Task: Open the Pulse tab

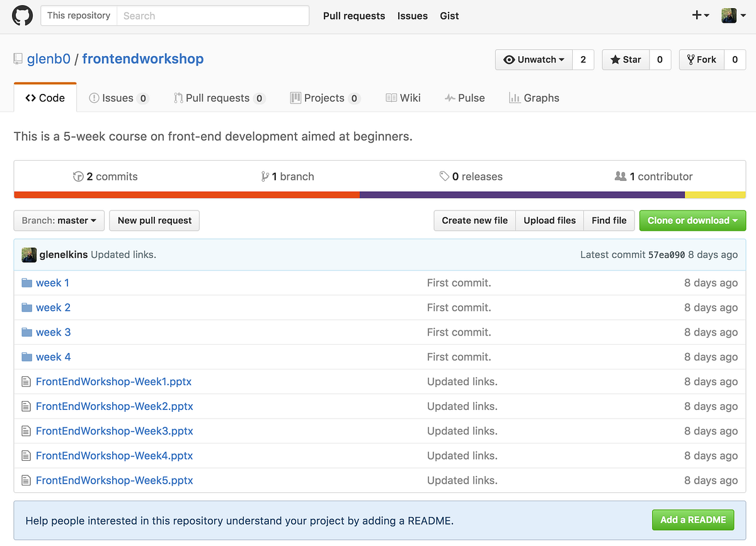Action: point(464,98)
